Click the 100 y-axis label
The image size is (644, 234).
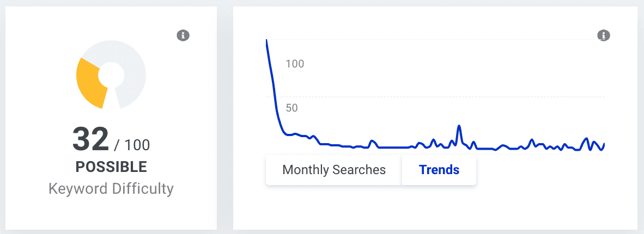295,64
